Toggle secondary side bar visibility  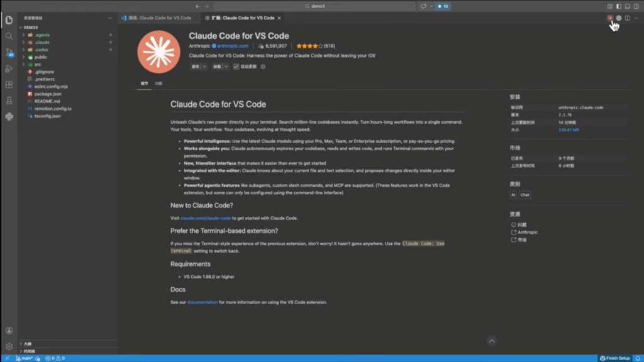tap(636, 6)
